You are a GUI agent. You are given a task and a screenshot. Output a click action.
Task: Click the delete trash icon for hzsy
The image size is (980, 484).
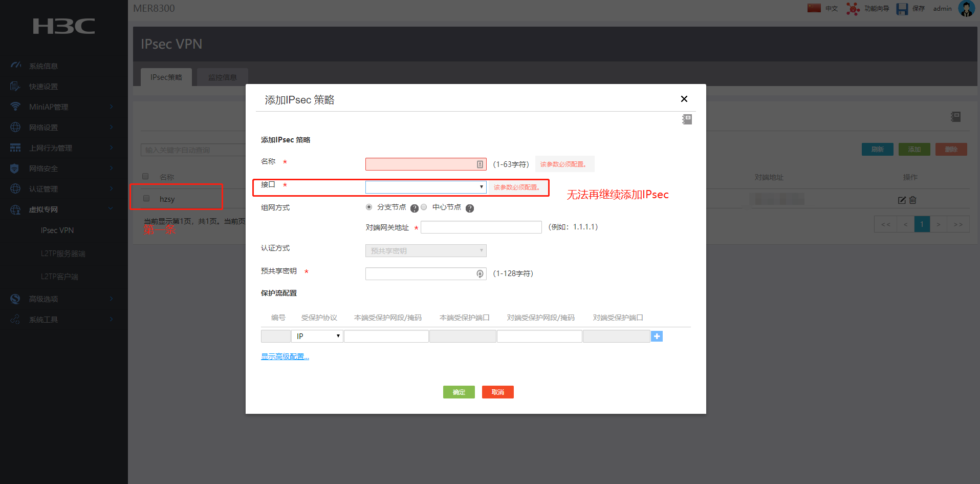(913, 200)
